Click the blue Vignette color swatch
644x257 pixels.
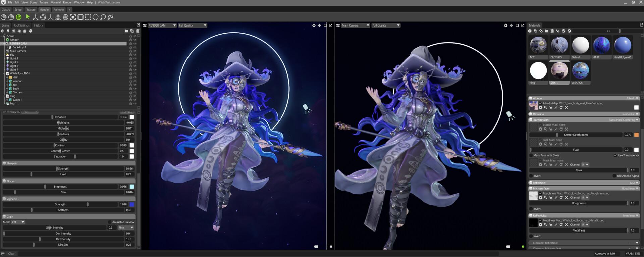point(132,204)
